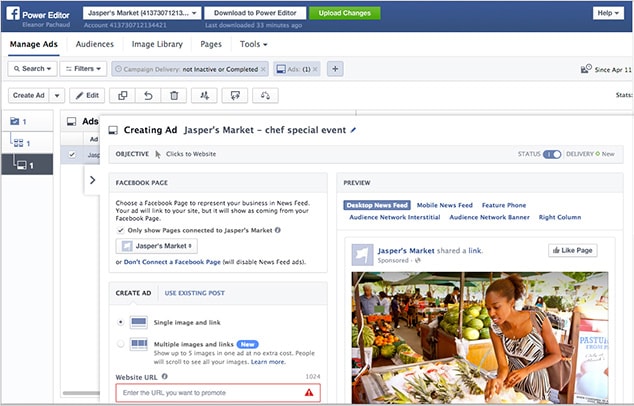Select Audience Network Interstitial preview
This screenshot has width=634, height=406.
click(395, 217)
